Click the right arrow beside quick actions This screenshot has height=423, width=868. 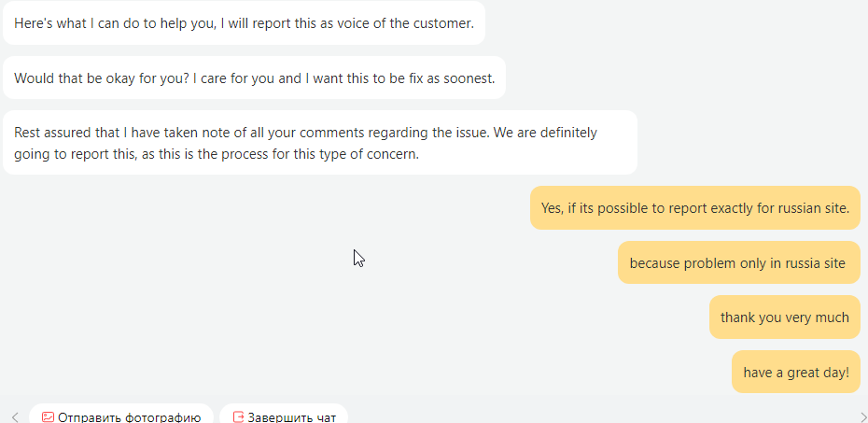click(x=863, y=416)
